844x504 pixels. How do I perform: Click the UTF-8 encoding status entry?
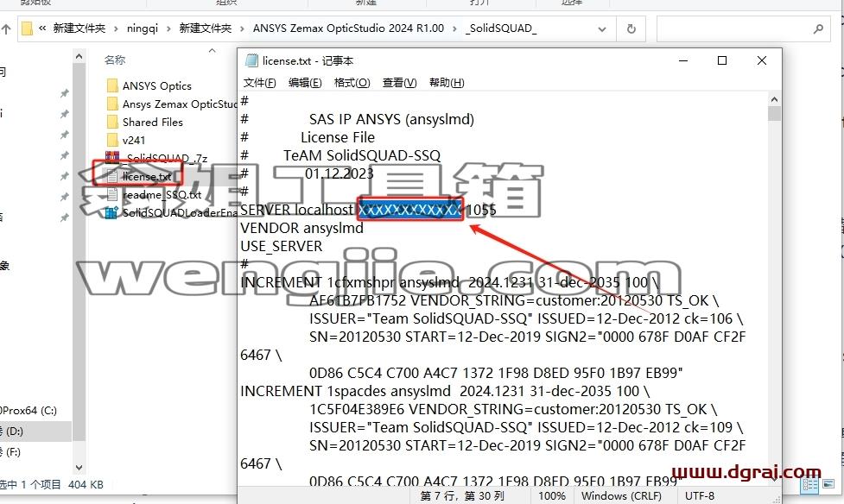[x=700, y=496]
